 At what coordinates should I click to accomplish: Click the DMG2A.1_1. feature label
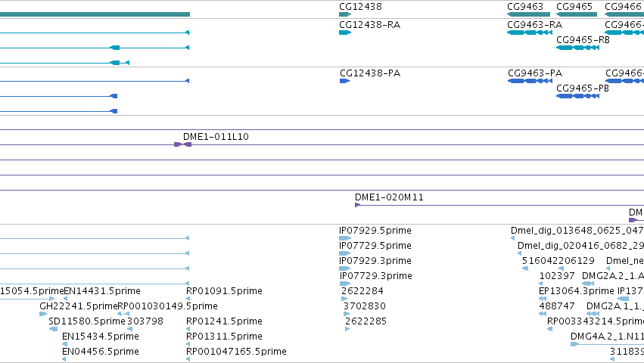tap(615, 306)
